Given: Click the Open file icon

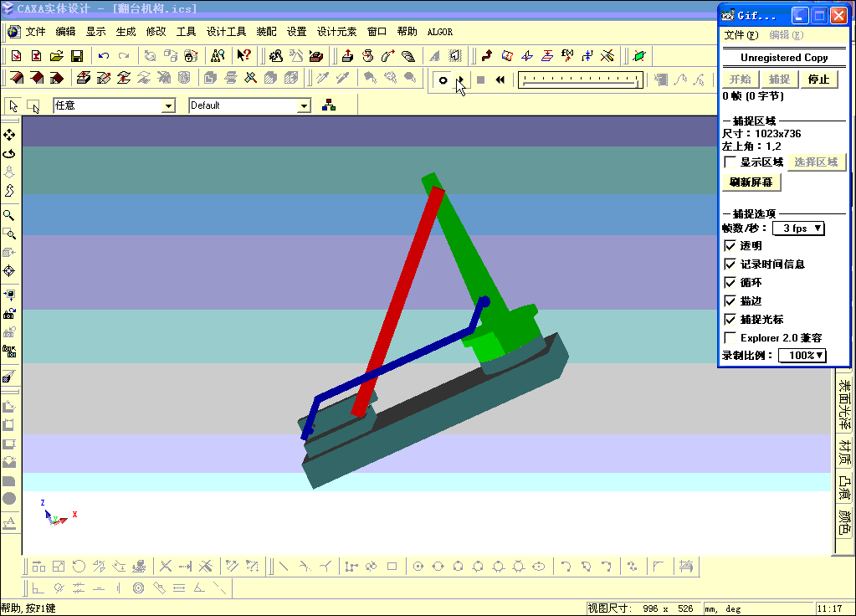Looking at the screenshot, I should pos(56,56).
